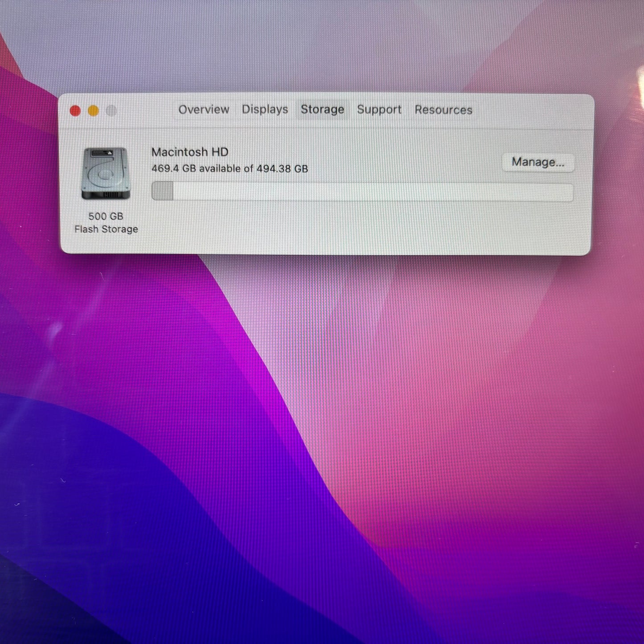Go to the Support tab
The width and height of the screenshot is (644, 644).
(379, 110)
